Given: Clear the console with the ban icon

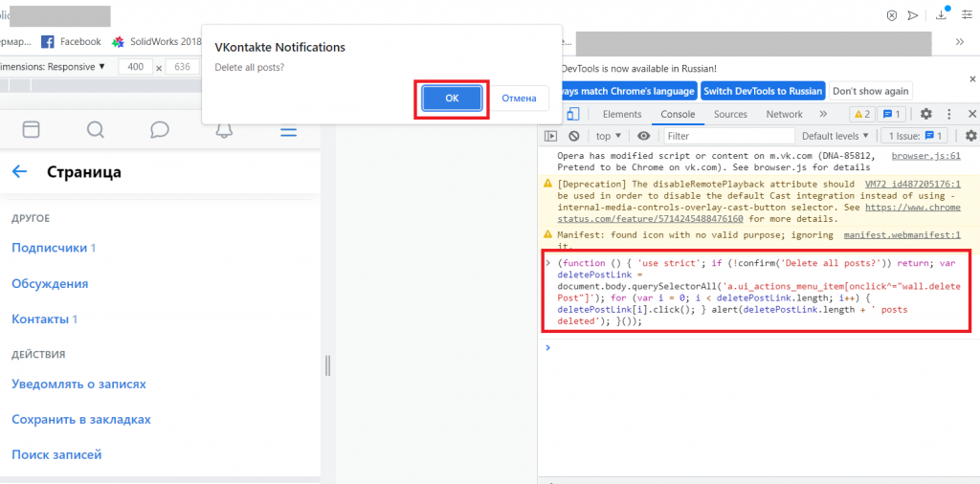Looking at the screenshot, I should [573, 137].
